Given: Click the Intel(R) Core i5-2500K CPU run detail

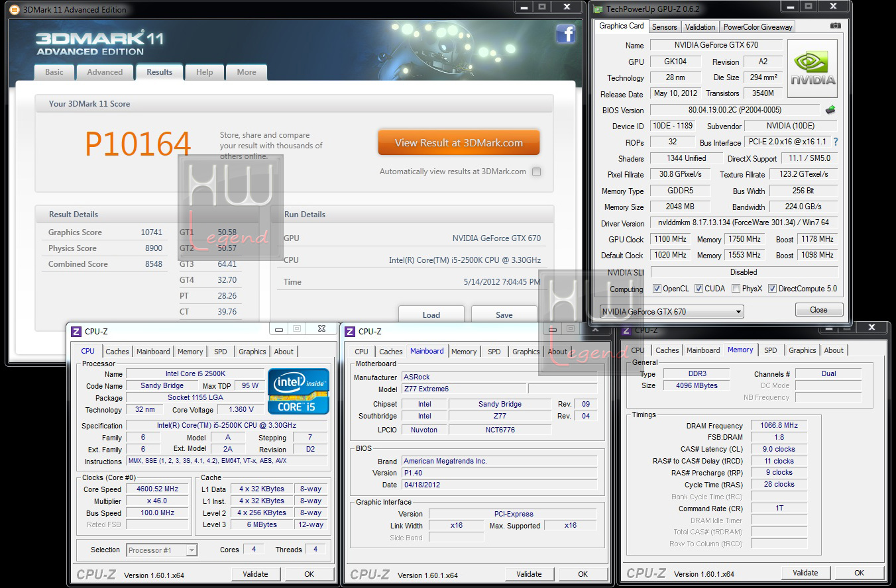Looking at the screenshot, I should [465, 260].
